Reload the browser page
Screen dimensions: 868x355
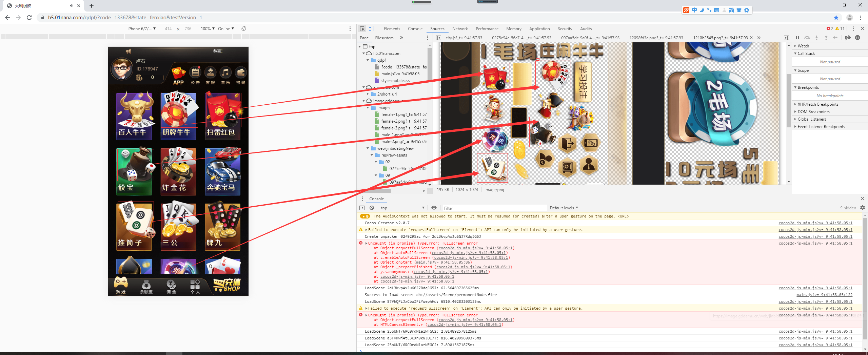click(x=29, y=18)
